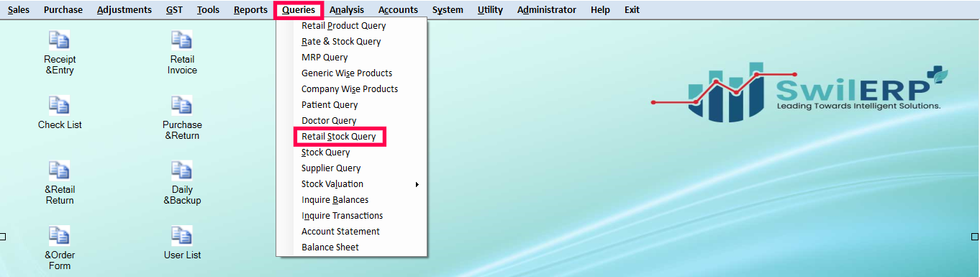The height and width of the screenshot is (277, 980).
Task: Open the Purchase menu
Action: pyautogui.click(x=63, y=10)
